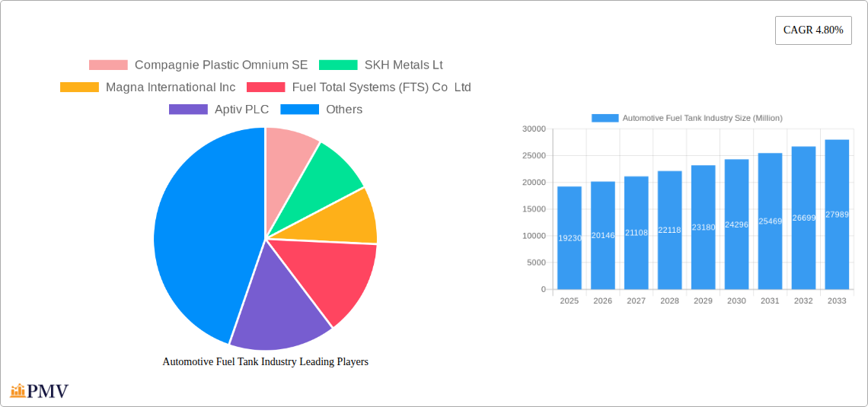
Task: Click the 2025 bar showing 19230
Action: pos(570,238)
